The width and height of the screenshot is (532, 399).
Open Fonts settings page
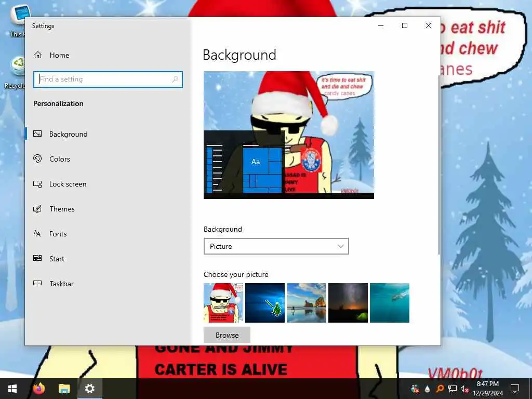[108, 234]
